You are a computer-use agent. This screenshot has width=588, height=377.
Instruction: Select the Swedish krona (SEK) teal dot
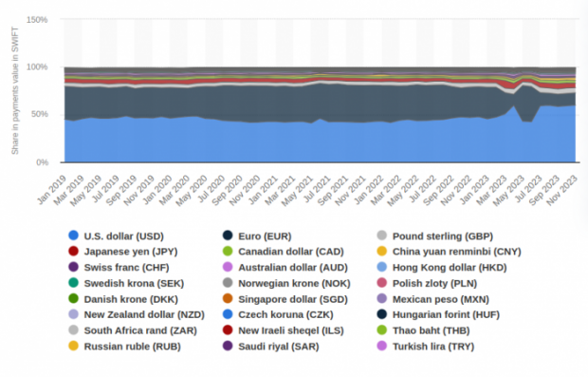[x=74, y=283]
